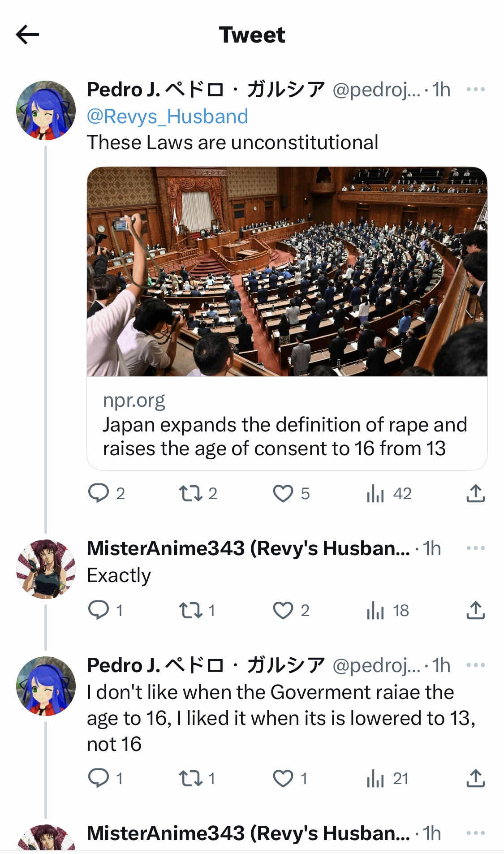The width and height of the screenshot is (504, 854).
Task: Like the 'I don't like when' tweet
Action: point(283,778)
